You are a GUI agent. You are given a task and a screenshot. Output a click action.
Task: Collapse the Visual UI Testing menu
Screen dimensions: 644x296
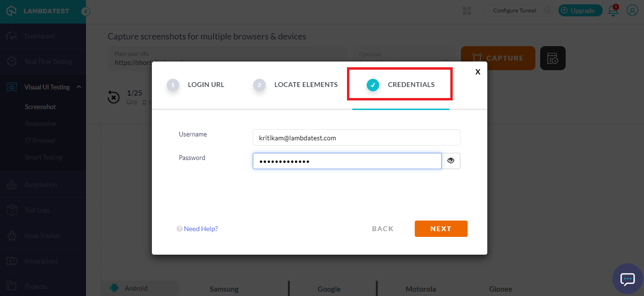[x=79, y=87]
